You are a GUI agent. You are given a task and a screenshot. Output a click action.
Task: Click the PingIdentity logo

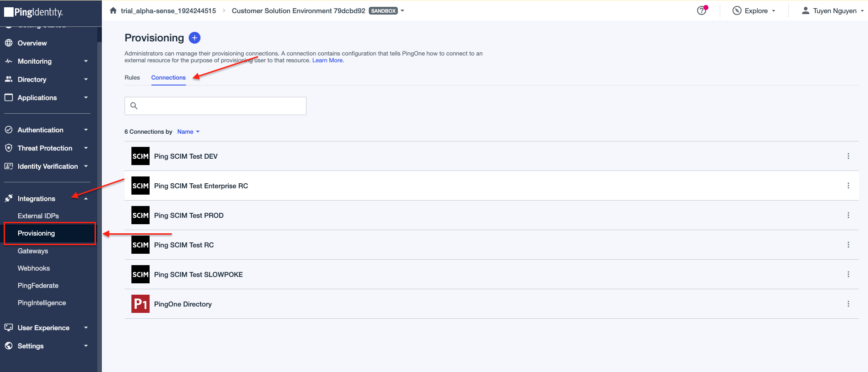[34, 12]
